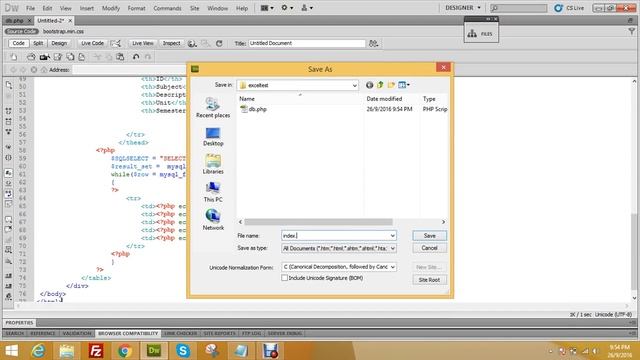Click the New document icon in the toolbar
The height and width of the screenshot is (360, 640).
pos(13,57)
